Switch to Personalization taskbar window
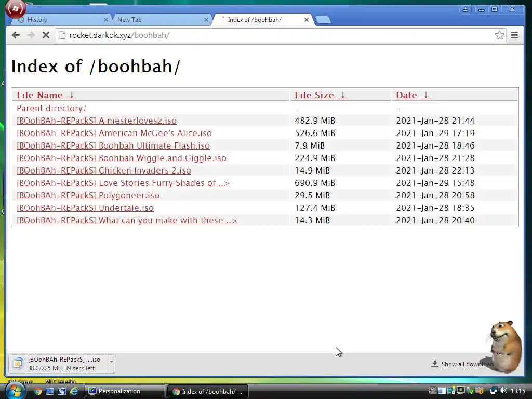The height and width of the screenshot is (399, 532). click(x=124, y=391)
